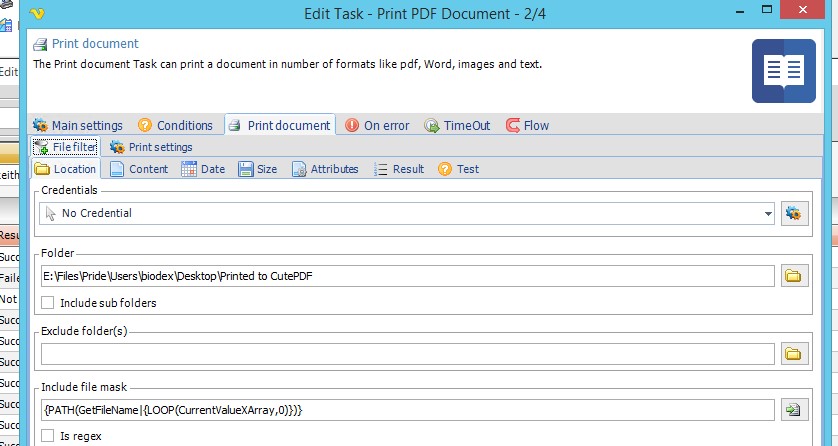Click the Folder path input field
The image size is (838, 446).
pos(407,276)
